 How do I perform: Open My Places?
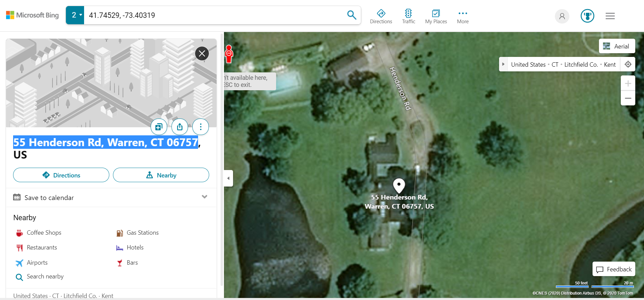[436, 16]
